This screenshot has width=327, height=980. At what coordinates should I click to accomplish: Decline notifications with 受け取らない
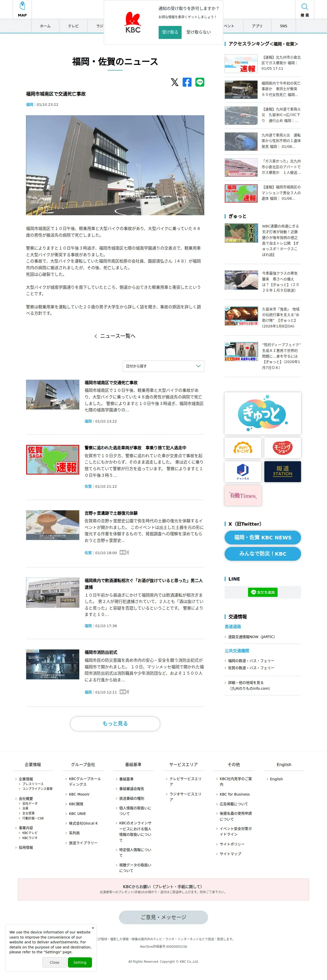click(198, 32)
